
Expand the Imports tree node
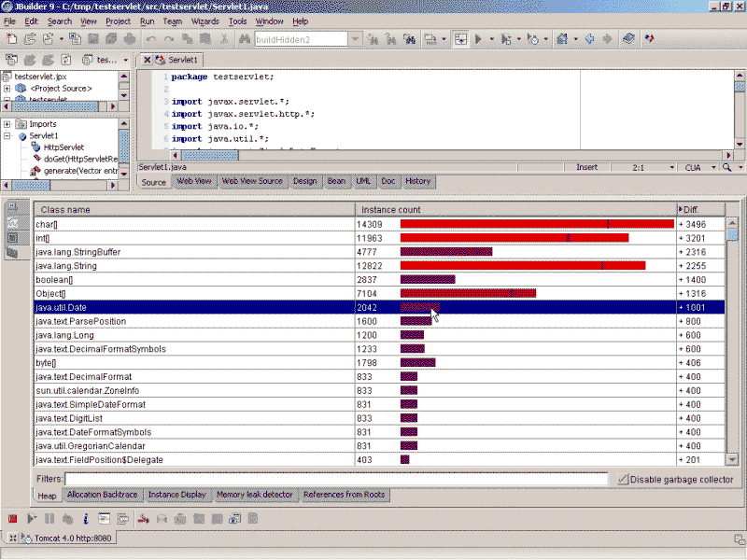pyautogui.click(x=7, y=124)
